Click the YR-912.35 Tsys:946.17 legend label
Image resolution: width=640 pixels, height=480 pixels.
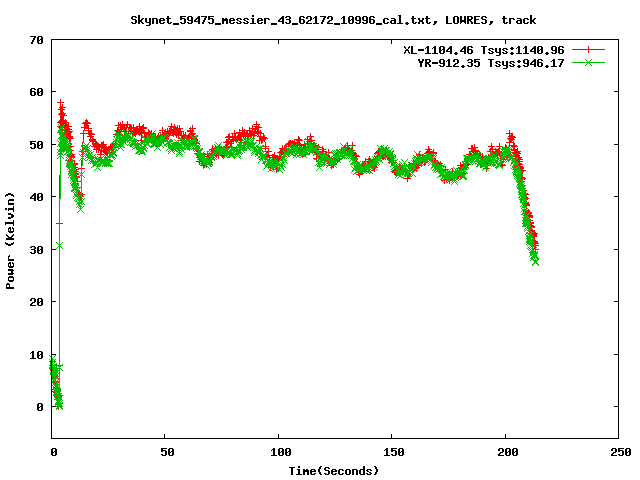point(491,63)
